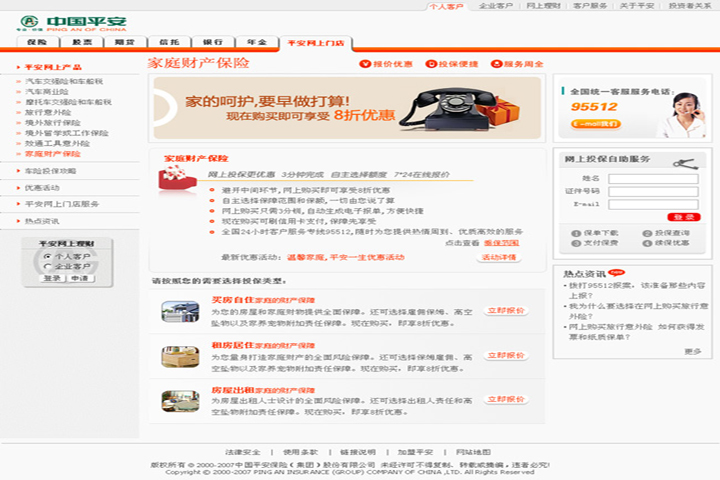Viewport: 720px width, 480px height.
Task: Switch to the 银行 navigation tab
Action: tap(212, 43)
